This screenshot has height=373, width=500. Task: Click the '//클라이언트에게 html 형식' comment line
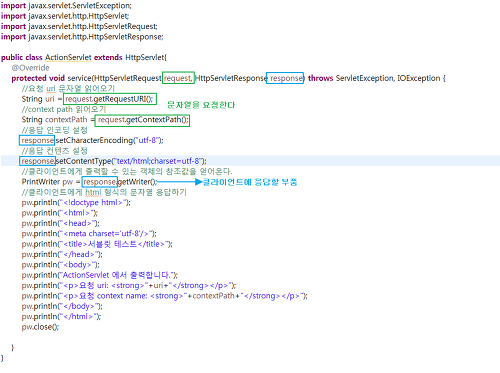coord(104,192)
